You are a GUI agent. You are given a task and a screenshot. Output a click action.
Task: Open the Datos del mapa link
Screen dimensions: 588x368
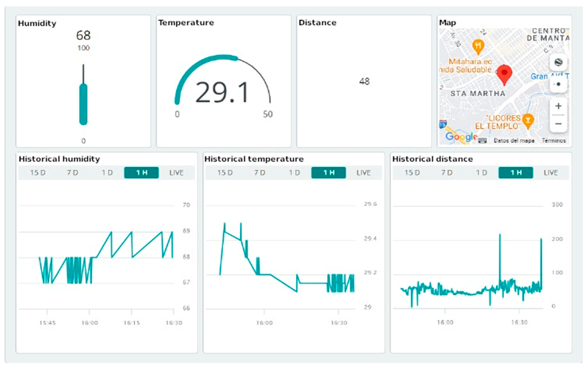pos(514,141)
